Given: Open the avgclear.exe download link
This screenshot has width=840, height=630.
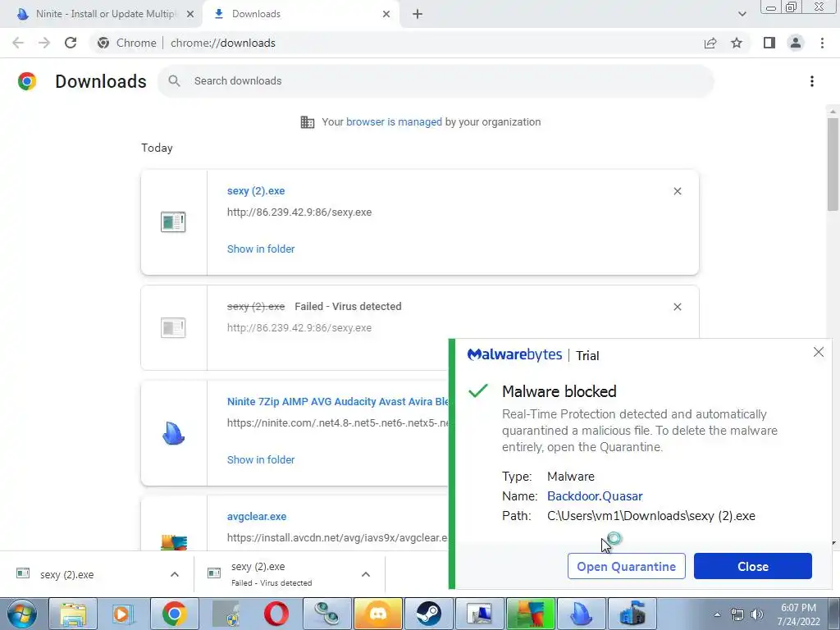Looking at the screenshot, I should click(257, 517).
